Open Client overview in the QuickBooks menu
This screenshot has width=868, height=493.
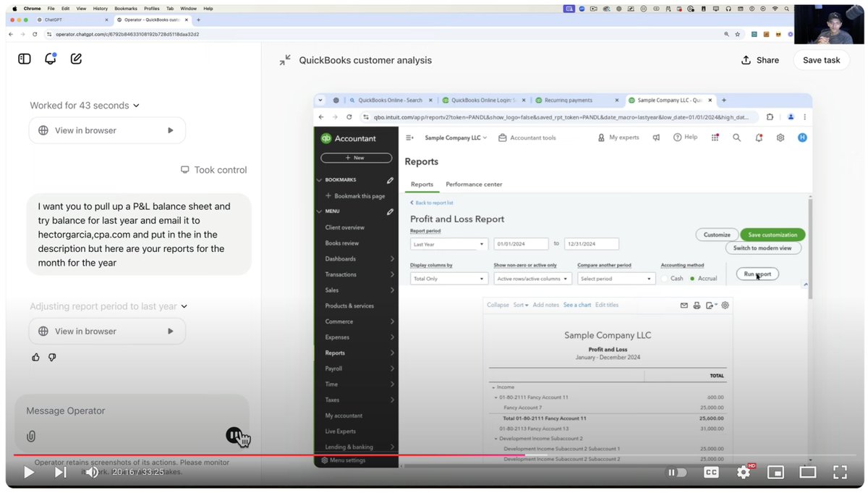click(344, 227)
